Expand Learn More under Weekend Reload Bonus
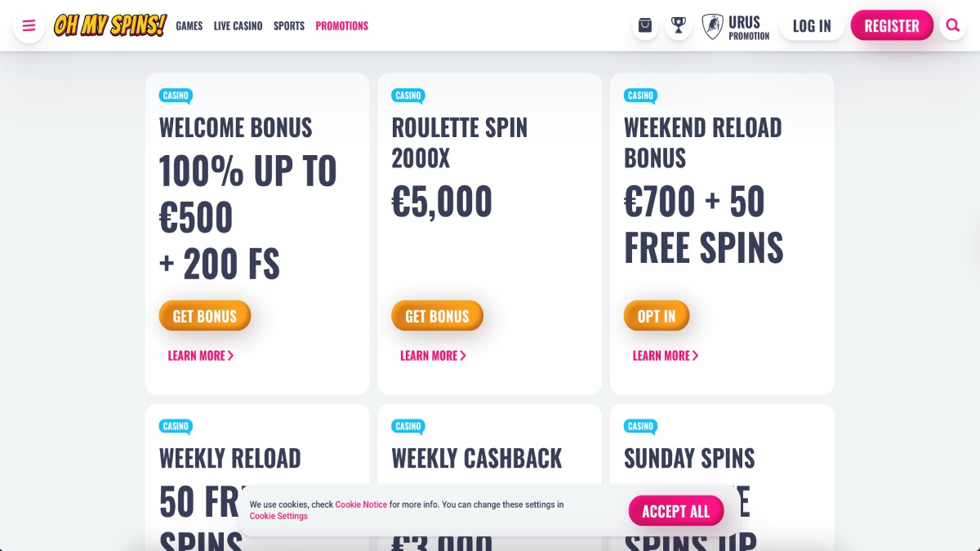The height and width of the screenshot is (551, 980). click(666, 356)
